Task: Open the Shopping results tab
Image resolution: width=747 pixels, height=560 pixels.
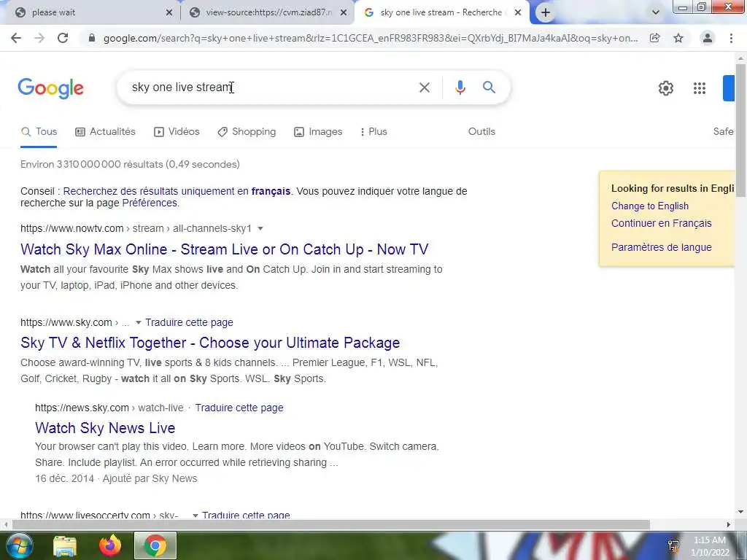Action: (x=247, y=132)
